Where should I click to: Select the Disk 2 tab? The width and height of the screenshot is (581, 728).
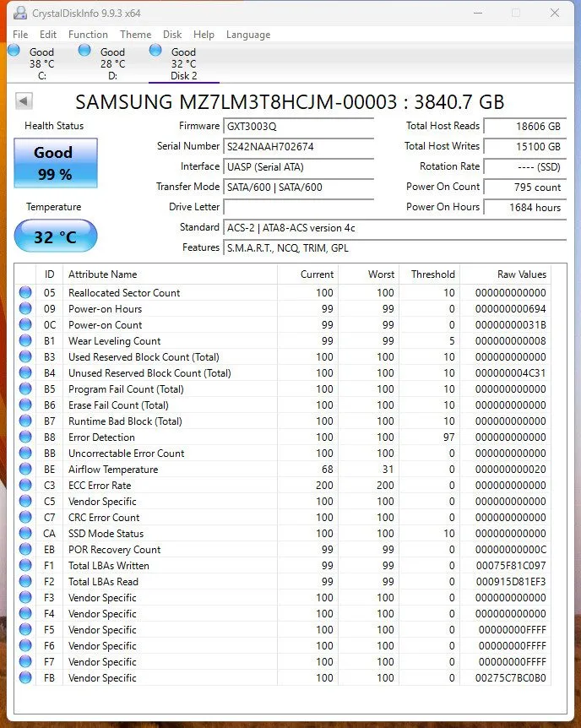184,63
